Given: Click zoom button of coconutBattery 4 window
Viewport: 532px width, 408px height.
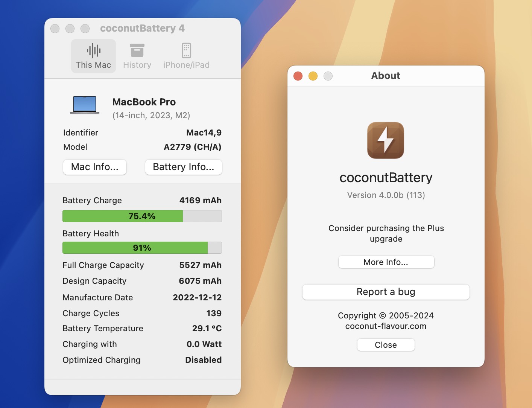Looking at the screenshot, I should point(85,29).
